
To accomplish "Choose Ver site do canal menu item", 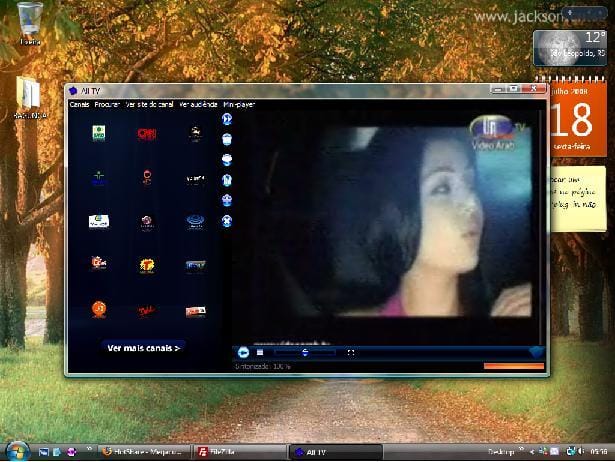I will point(149,104).
